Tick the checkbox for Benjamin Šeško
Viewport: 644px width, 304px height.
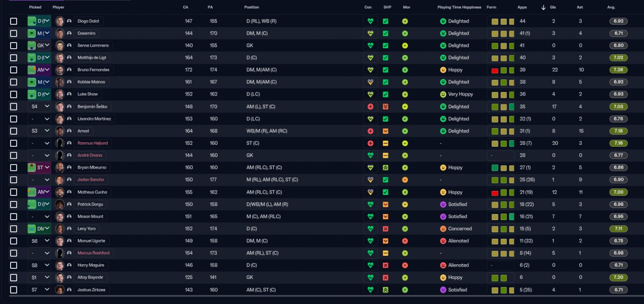(x=14, y=107)
